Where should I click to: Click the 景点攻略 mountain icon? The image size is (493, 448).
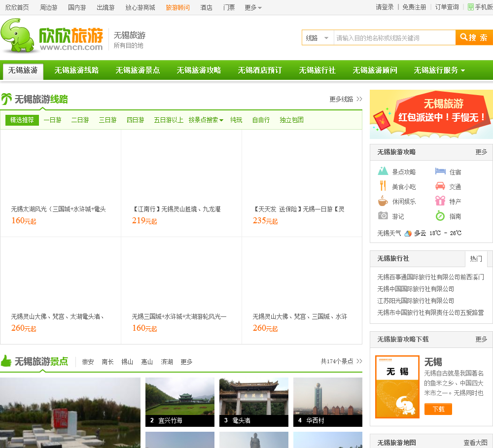pyautogui.click(x=383, y=171)
